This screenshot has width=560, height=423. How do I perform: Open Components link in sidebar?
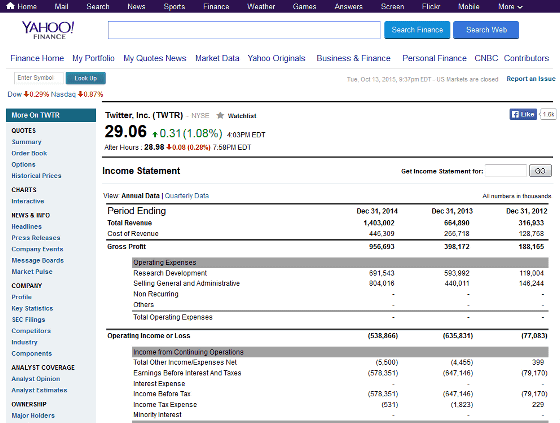click(31, 354)
